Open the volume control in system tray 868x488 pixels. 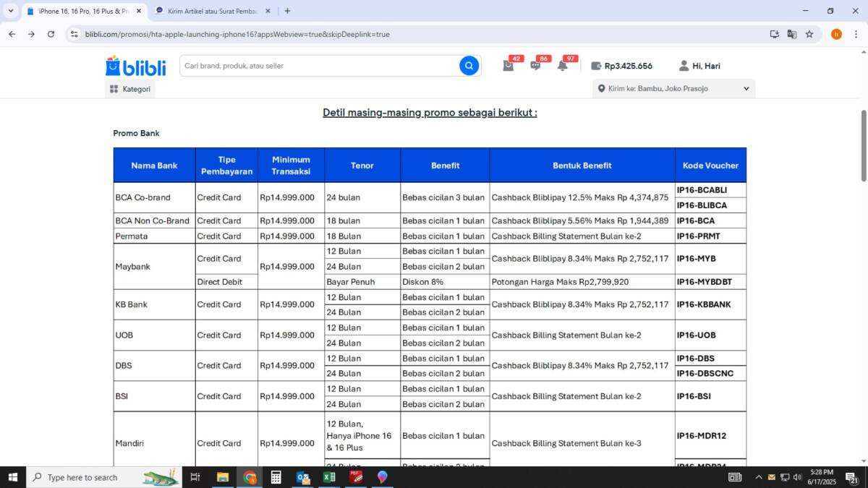point(797,477)
